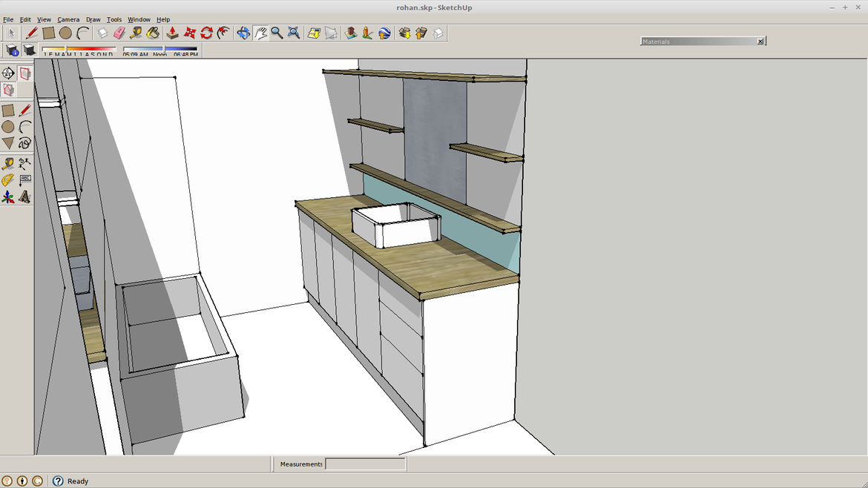This screenshot has width=868, height=488.
Task: Choose the Axes tool
Action: (x=7, y=197)
